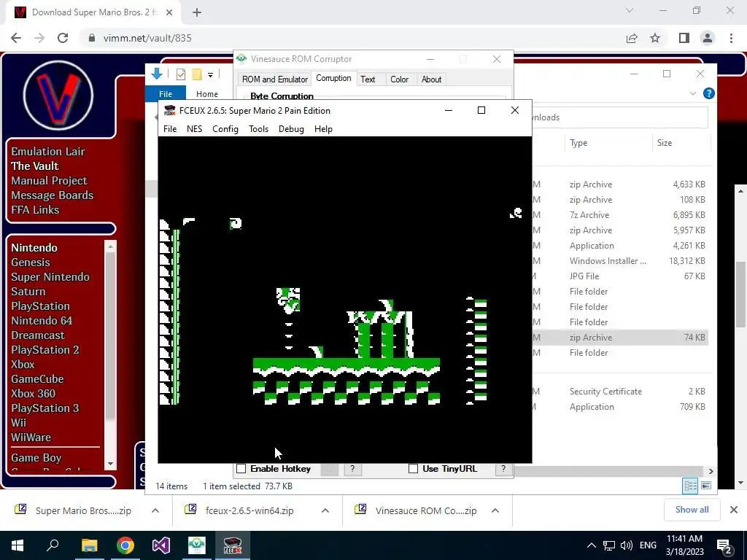This screenshot has width=747, height=560.
Task: Open the Debug menu in FCEUX
Action: point(291,129)
